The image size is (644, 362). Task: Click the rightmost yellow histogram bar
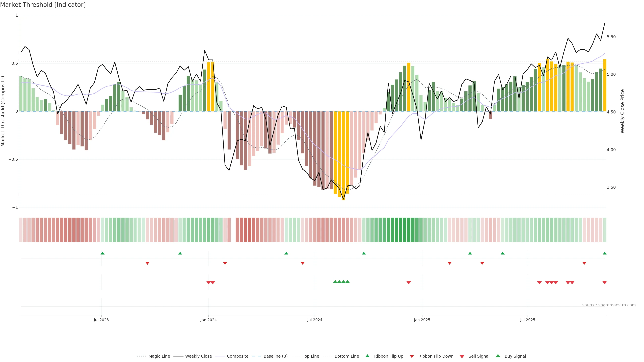coord(604,85)
